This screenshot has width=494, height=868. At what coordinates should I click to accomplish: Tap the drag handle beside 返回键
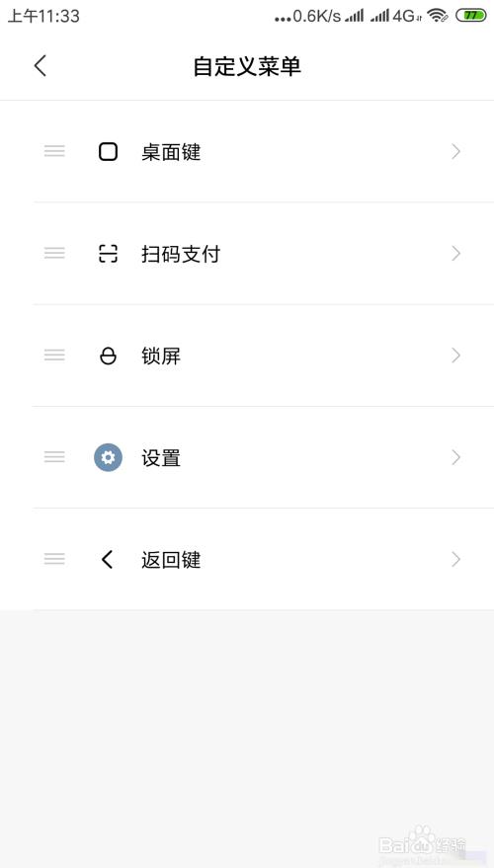(54, 559)
